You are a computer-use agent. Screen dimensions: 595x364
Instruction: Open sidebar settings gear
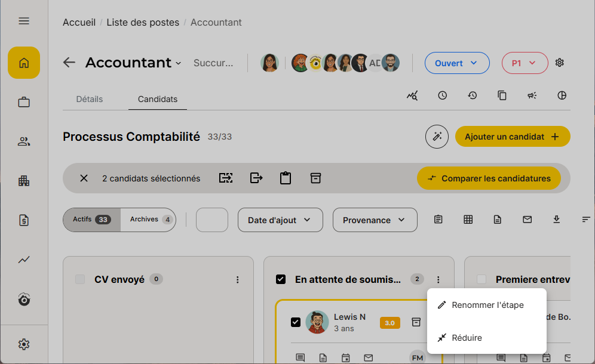(24, 344)
